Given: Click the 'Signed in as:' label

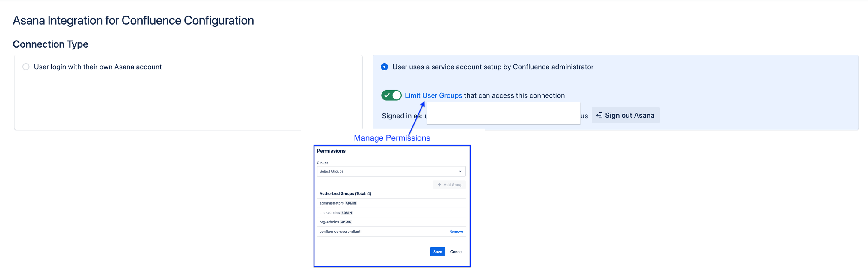Looking at the screenshot, I should [402, 115].
